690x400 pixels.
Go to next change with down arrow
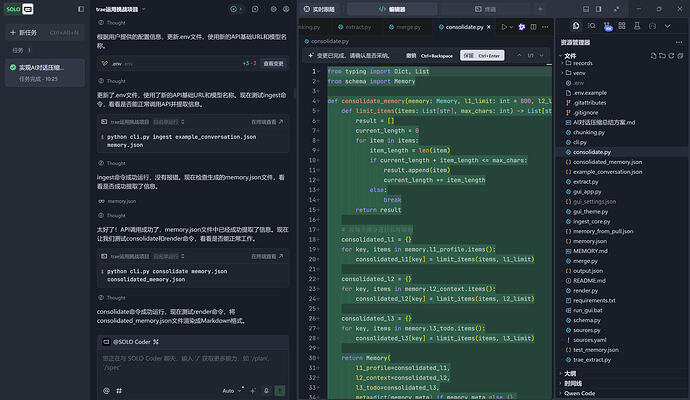point(541,55)
